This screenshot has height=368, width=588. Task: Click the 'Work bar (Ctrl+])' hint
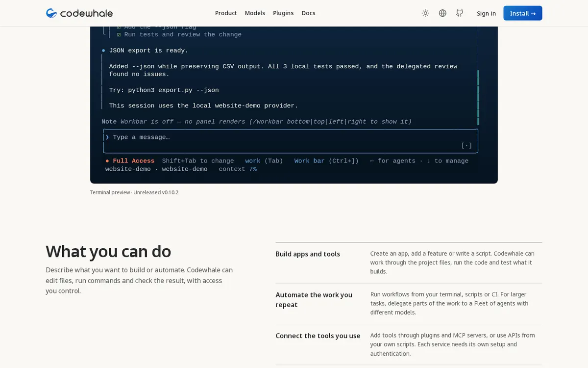click(326, 161)
